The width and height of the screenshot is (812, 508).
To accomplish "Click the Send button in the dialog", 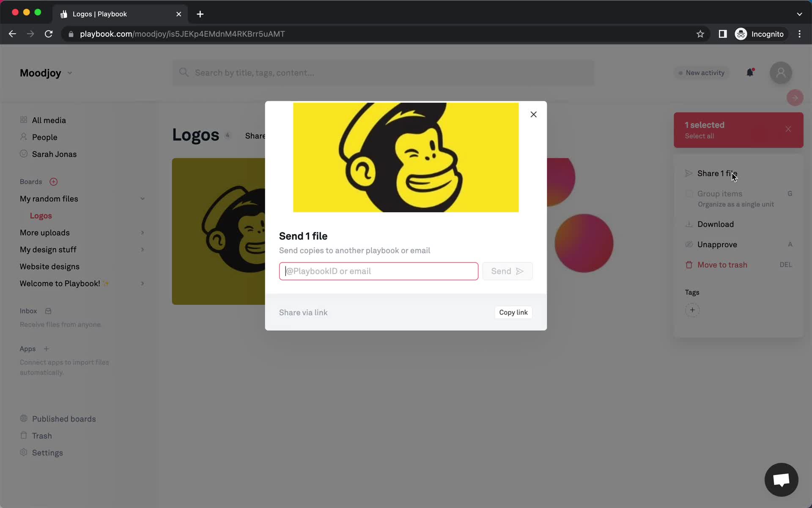I will [x=507, y=271].
